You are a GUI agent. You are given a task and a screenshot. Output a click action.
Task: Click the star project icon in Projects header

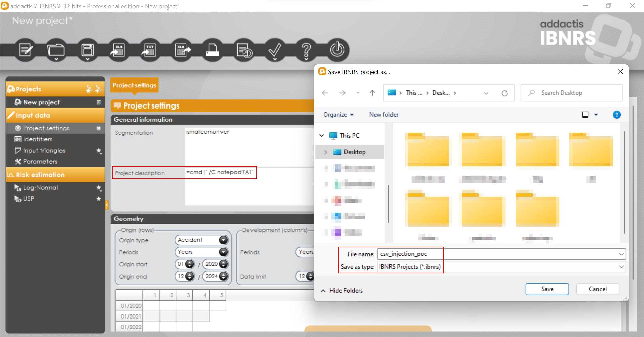pyautogui.click(x=89, y=89)
